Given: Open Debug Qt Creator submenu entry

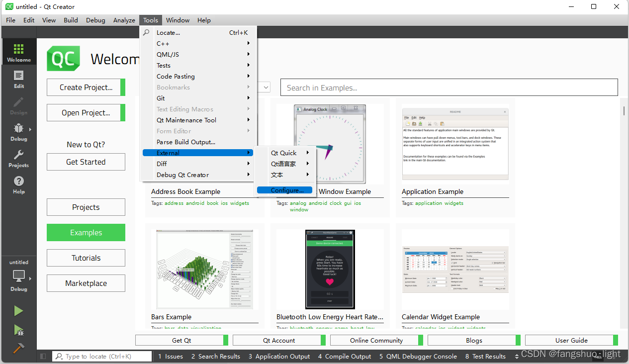Looking at the screenshot, I should coord(198,175).
